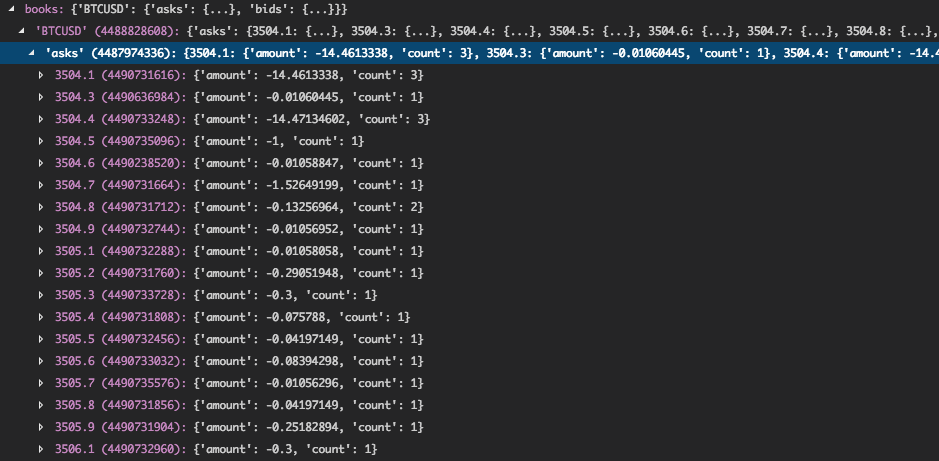Expand the 3505.3 entry
Image resolution: width=939 pixels, height=461 pixels.
41,296
